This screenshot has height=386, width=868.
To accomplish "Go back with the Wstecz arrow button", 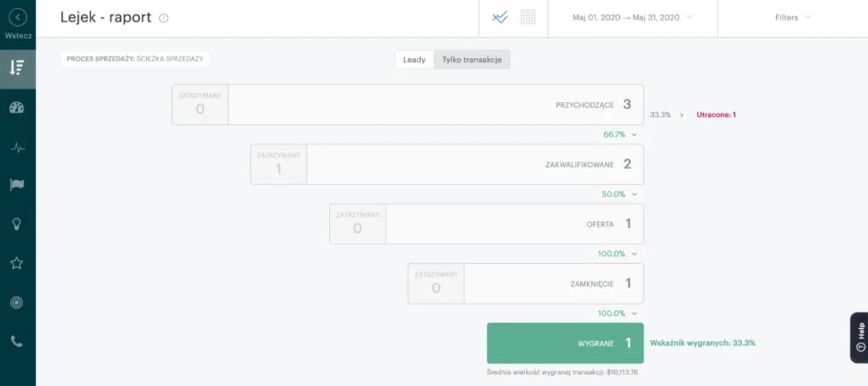I will tap(17, 18).
